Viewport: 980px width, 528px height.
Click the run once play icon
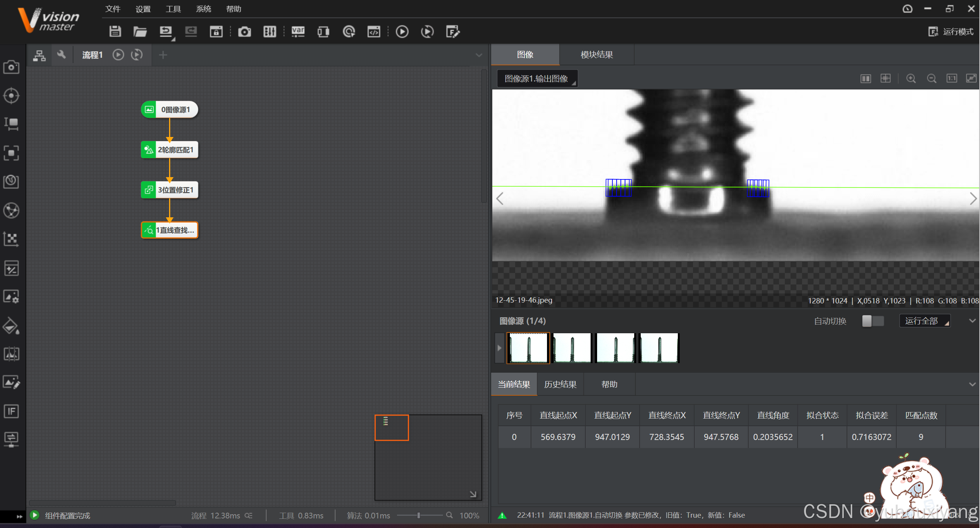[402, 31]
